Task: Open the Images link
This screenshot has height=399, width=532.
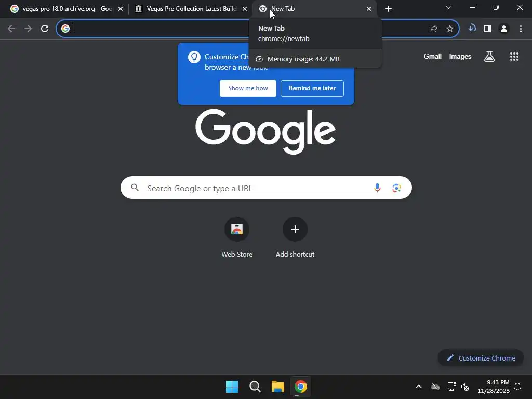Action: click(x=460, y=56)
